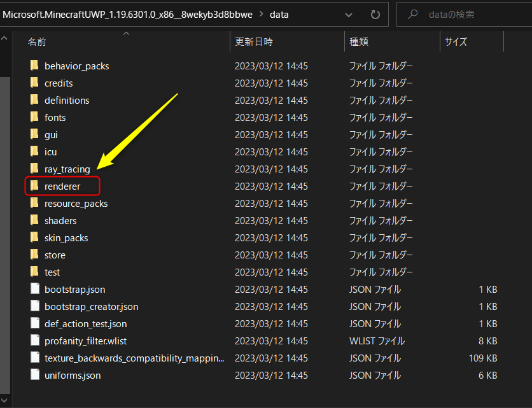Click the shaders folder icon
The width and height of the screenshot is (532, 408).
pos(34,220)
